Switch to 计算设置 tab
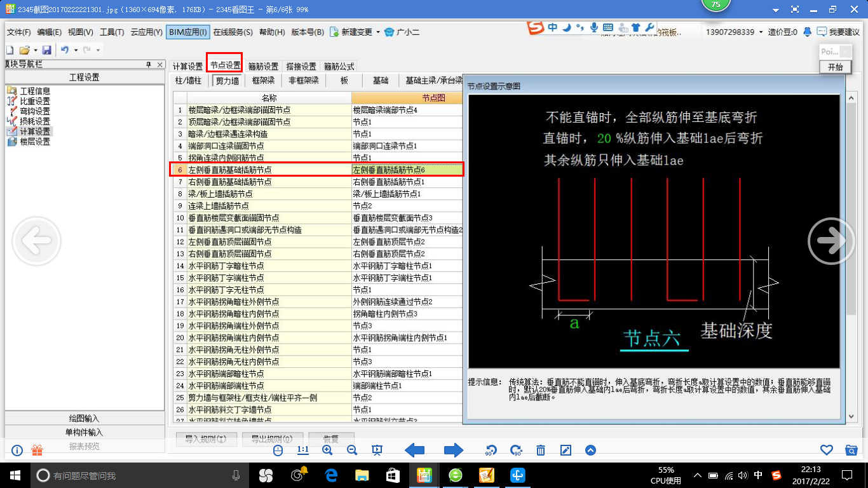 (x=187, y=66)
